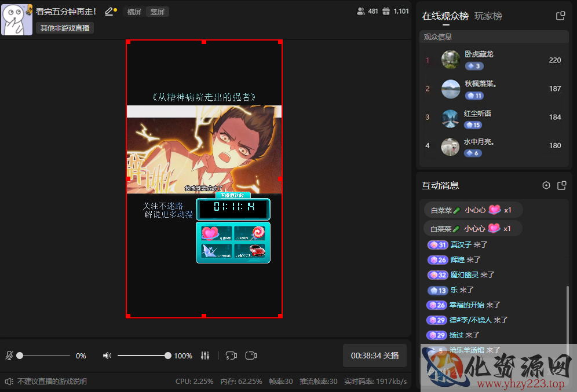Click the screen rotate switch icon
The image size is (577, 392).
231,356
